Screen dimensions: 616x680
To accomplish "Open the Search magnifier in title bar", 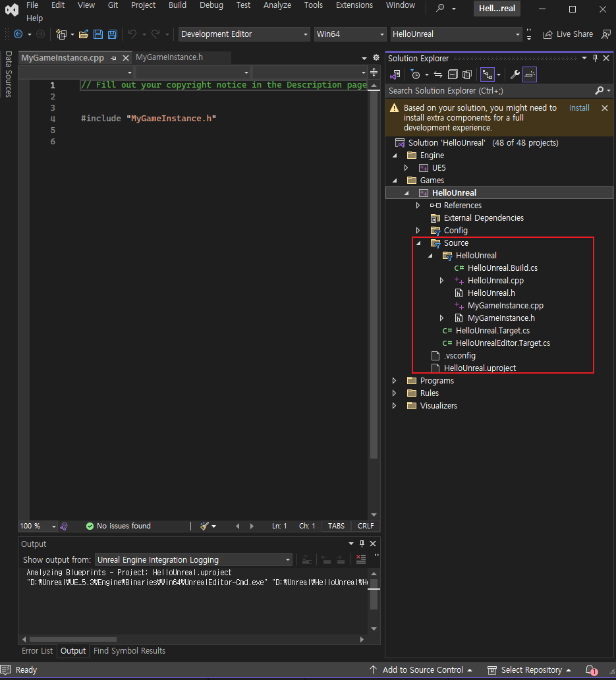I will pyautogui.click(x=440, y=8).
